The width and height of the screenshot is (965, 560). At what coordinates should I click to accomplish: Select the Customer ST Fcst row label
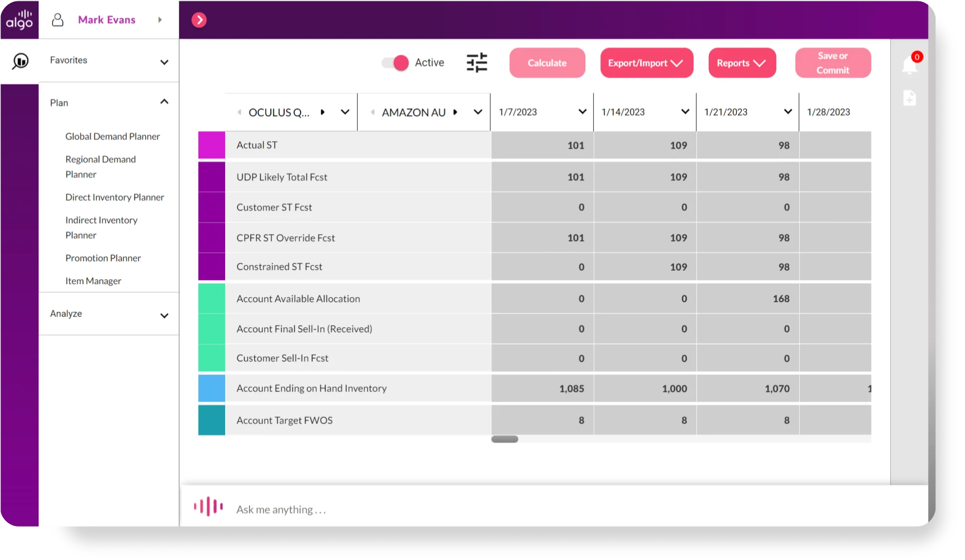(x=274, y=207)
